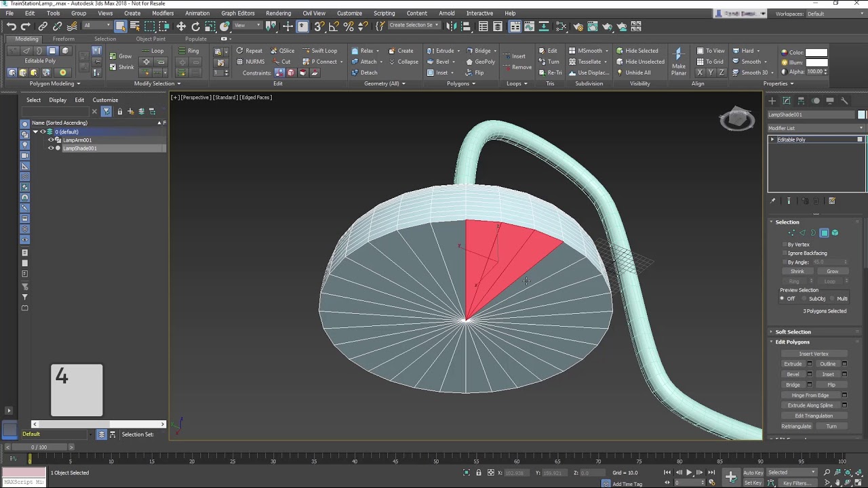
Task: Open the Hierarchy command panel tab
Action: [801, 101]
